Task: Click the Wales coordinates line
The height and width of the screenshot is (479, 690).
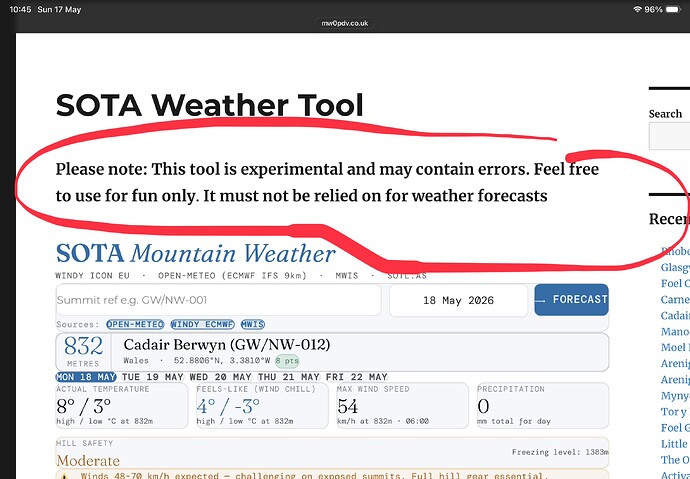Action: pos(197,361)
